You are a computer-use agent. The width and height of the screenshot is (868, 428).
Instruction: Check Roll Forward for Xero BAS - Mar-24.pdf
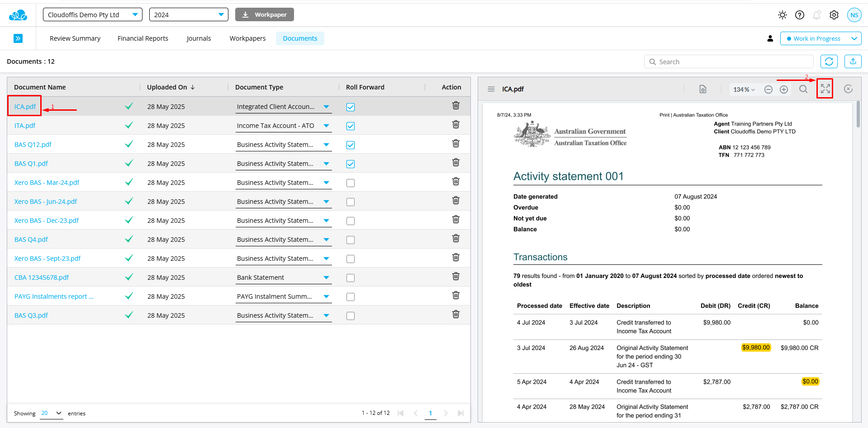[x=351, y=183]
